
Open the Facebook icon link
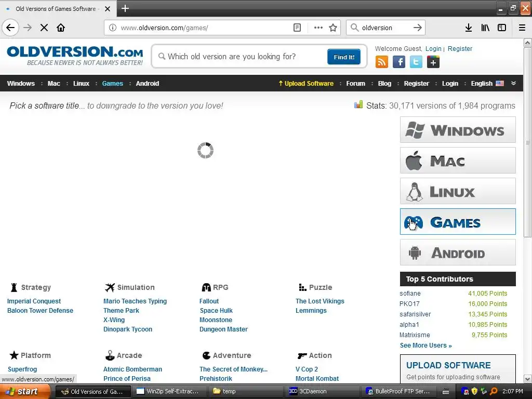pos(399,62)
